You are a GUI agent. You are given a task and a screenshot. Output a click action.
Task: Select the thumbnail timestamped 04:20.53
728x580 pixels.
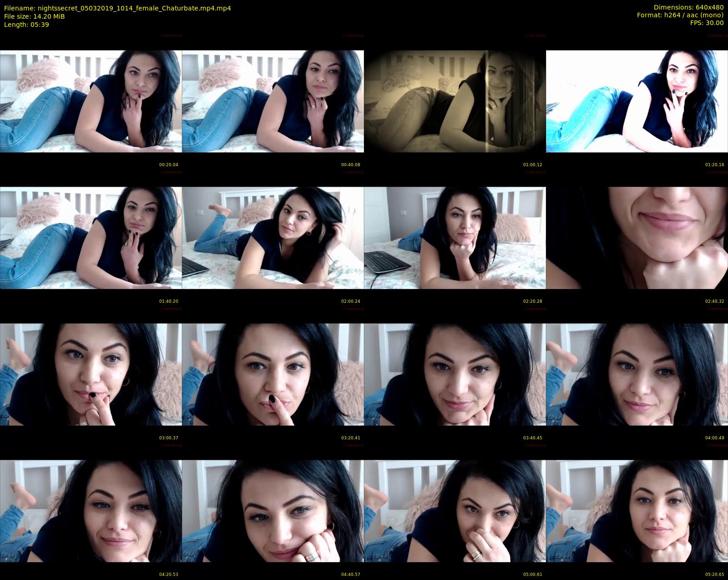(91, 511)
